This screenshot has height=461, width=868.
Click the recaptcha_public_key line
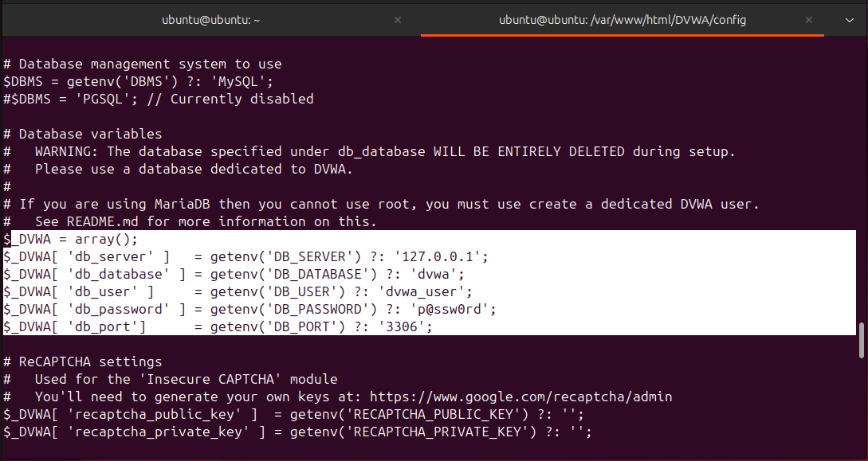pyautogui.click(x=293, y=414)
